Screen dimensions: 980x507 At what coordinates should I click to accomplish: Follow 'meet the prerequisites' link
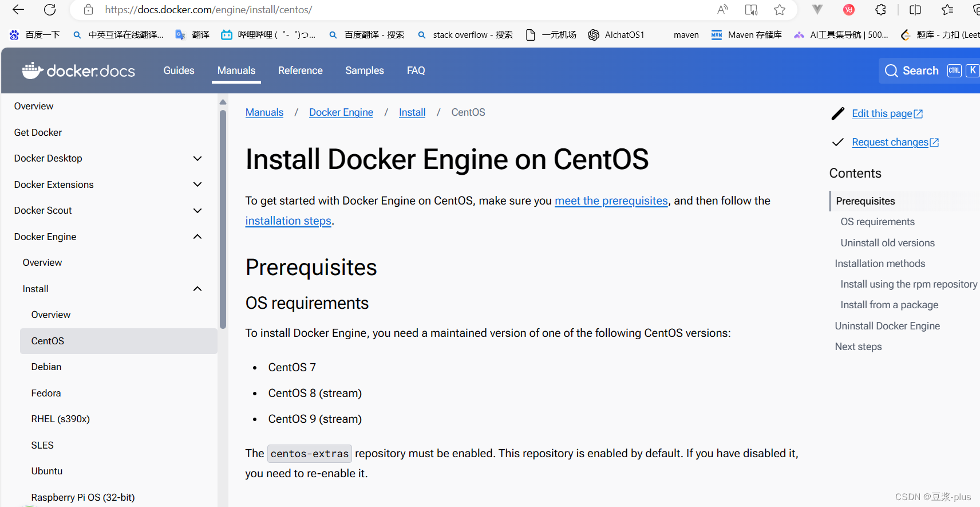point(611,201)
